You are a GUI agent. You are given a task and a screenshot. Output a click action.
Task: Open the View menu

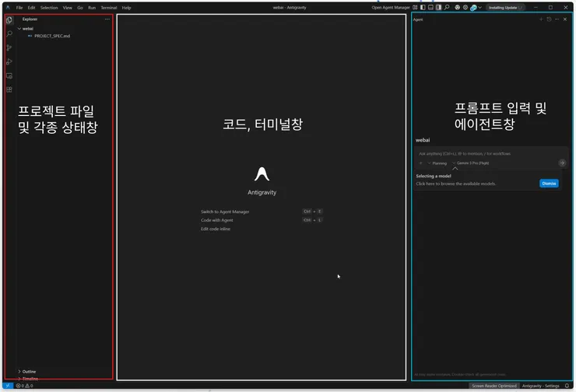(67, 7)
